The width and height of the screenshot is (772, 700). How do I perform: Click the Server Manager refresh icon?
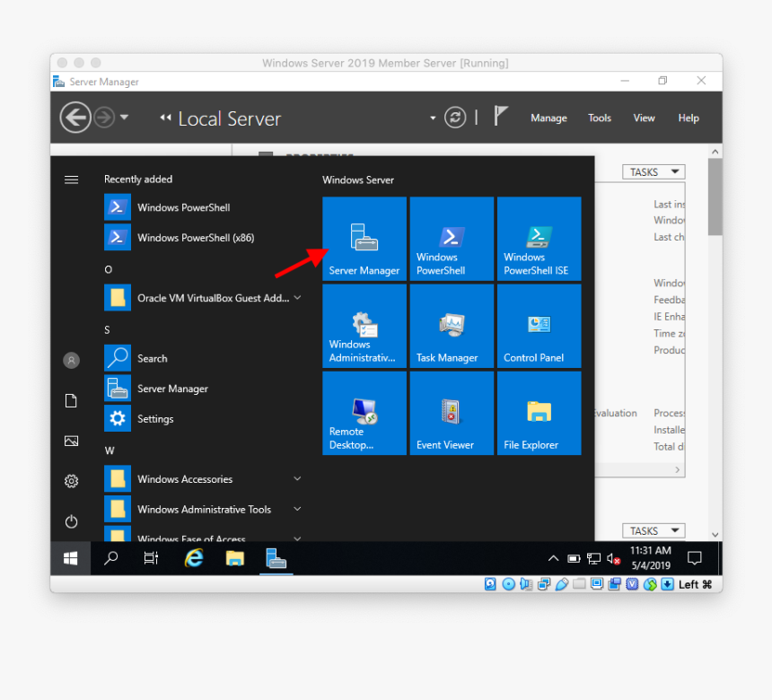tap(455, 118)
